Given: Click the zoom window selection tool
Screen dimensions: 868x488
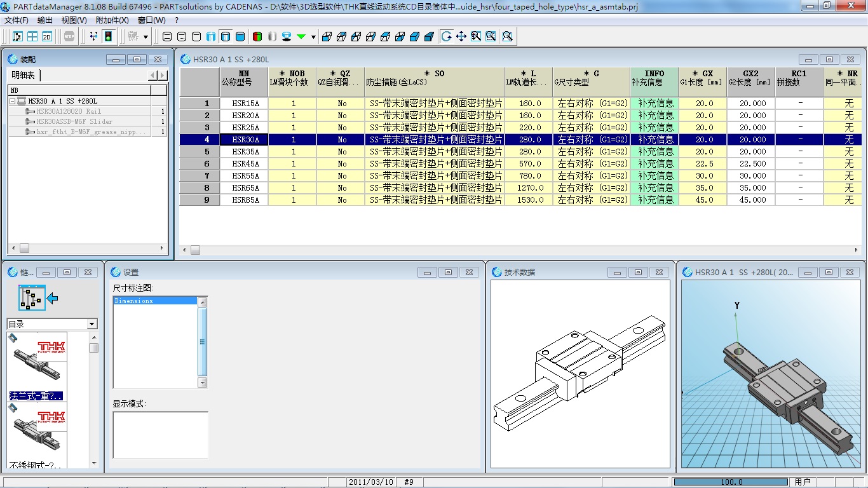Looking at the screenshot, I should tap(491, 37).
